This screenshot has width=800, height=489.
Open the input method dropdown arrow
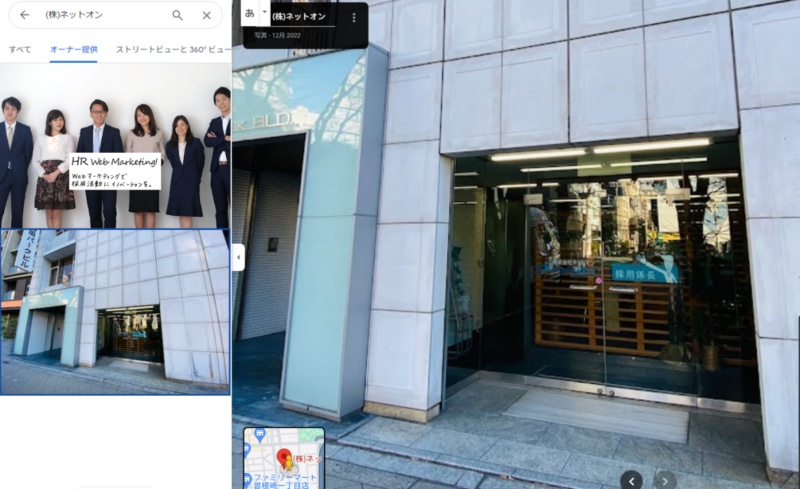264,14
